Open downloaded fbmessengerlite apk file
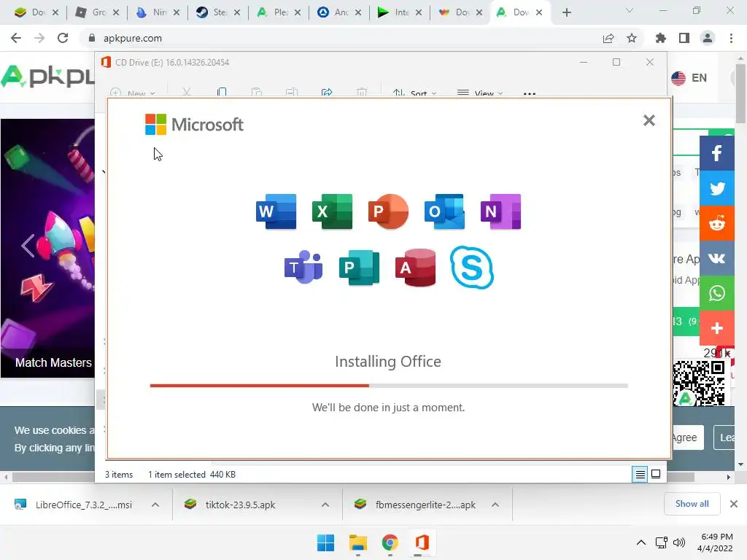The width and height of the screenshot is (747, 560). pyautogui.click(x=415, y=505)
